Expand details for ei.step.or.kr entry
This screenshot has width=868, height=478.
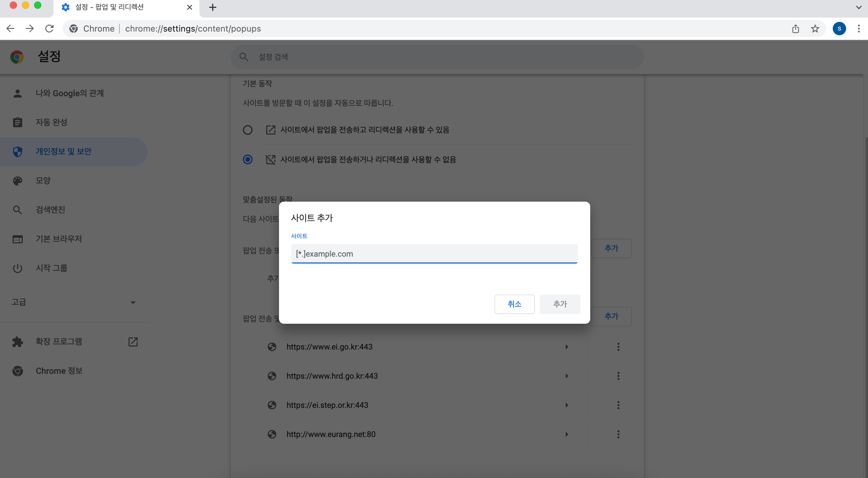[567, 405]
